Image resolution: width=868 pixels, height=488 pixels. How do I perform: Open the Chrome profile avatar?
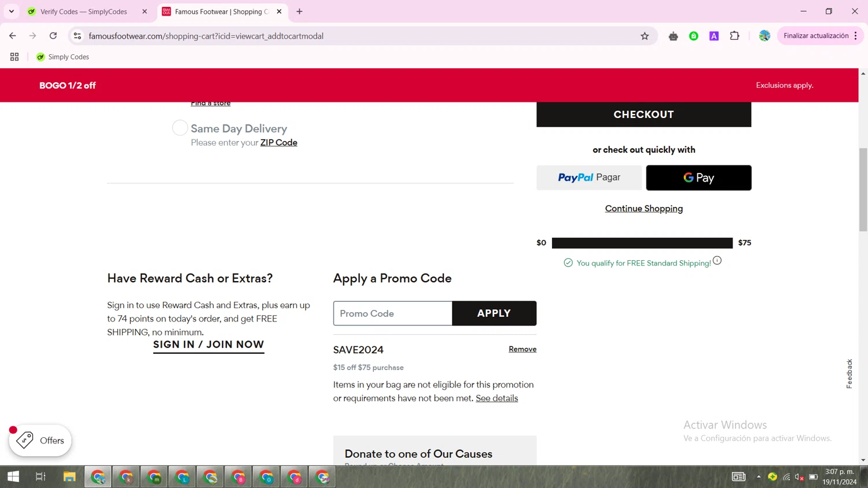[x=764, y=36]
